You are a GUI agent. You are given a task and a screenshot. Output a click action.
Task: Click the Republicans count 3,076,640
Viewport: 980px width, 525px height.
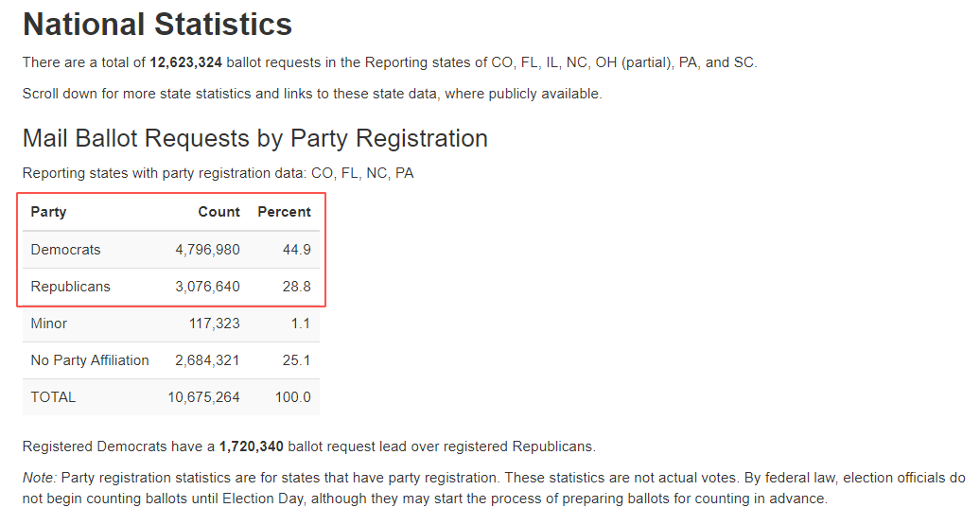click(x=207, y=287)
